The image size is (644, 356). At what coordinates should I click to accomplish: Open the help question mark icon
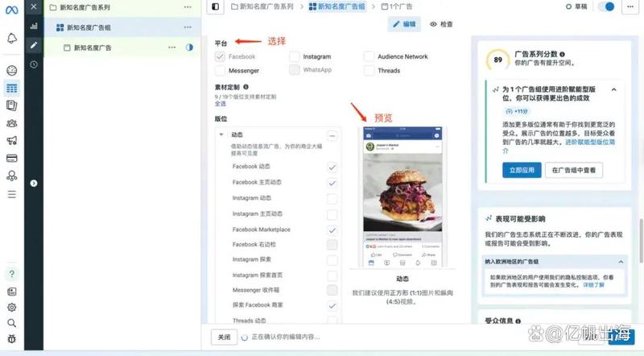coord(11,274)
